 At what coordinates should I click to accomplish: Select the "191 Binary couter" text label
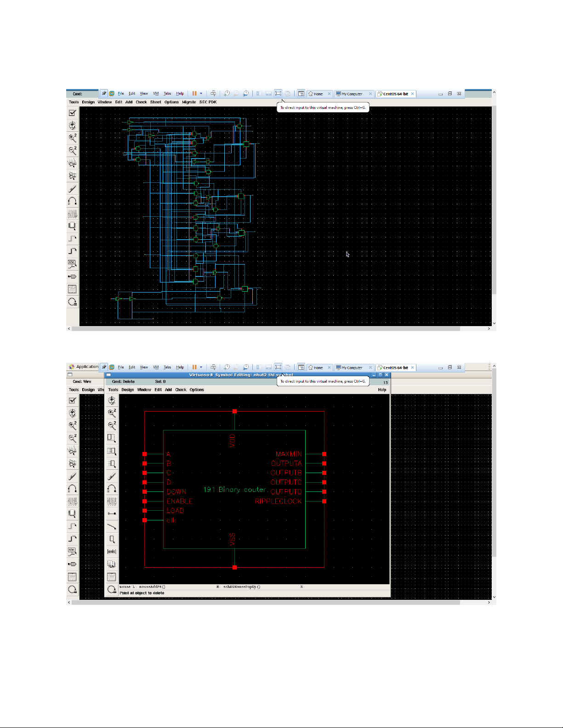(235, 490)
